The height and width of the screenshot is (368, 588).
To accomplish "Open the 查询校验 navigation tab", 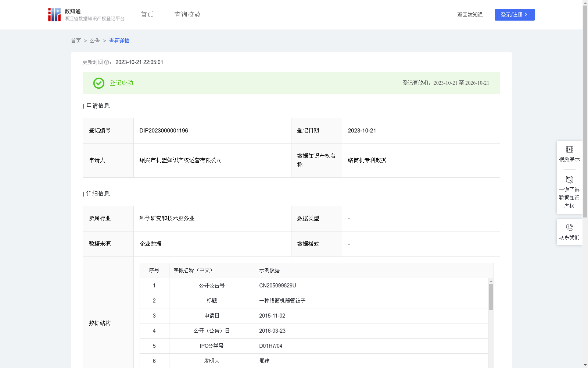I will point(187,15).
